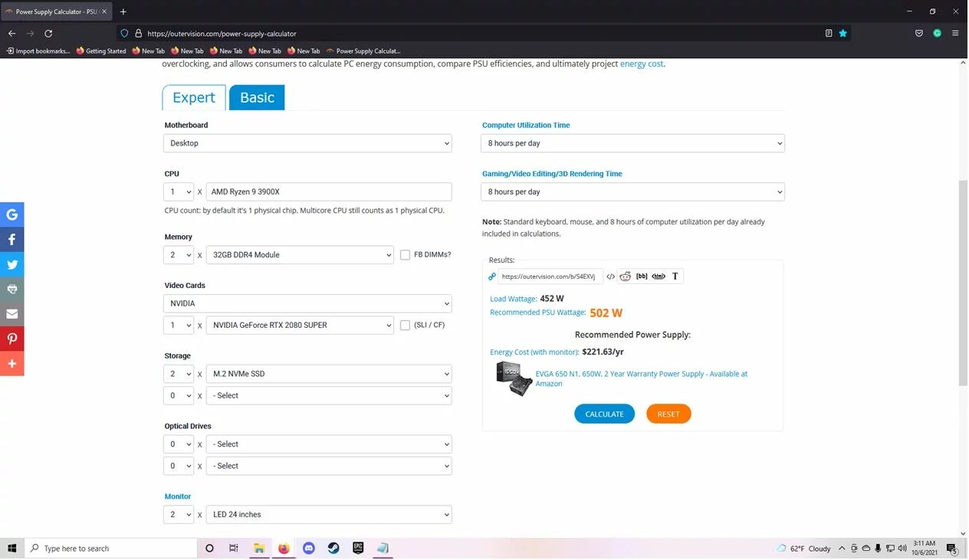The image size is (969, 560).
Task: Share on Facebook from the sidebar
Action: tap(11, 240)
